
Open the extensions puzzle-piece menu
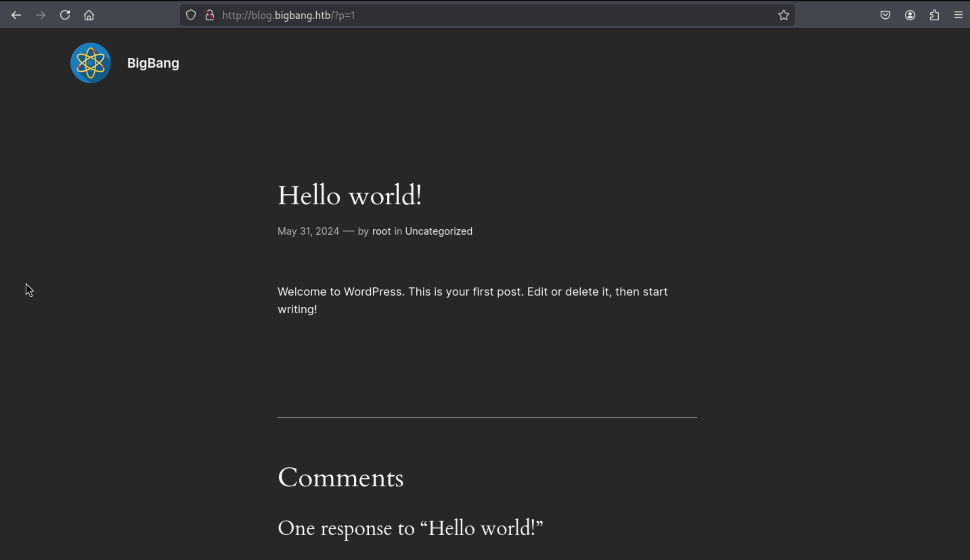coord(934,15)
